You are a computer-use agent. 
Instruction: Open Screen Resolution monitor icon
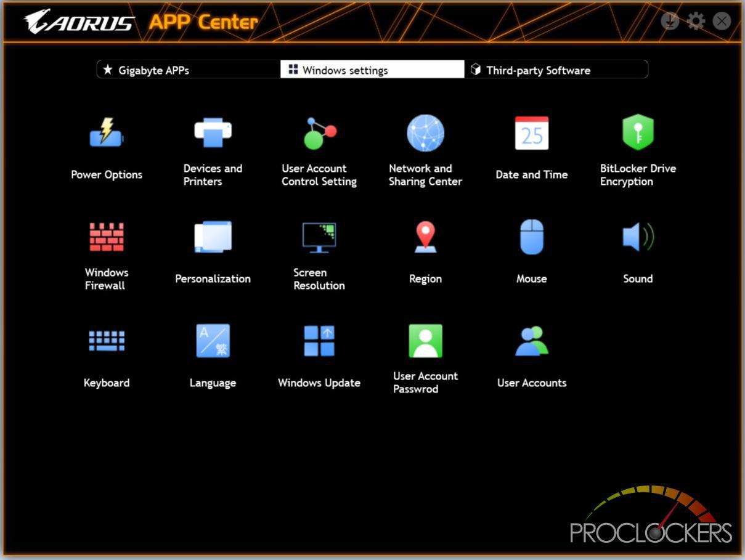pyautogui.click(x=319, y=238)
